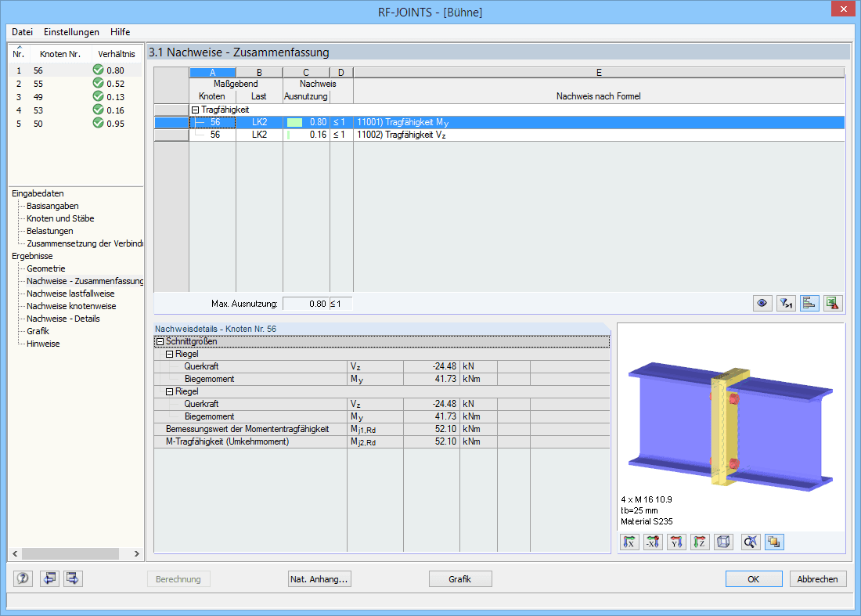Collapse the Schnittgrößen section
This screenshot has height=616, width=861.
160,341
